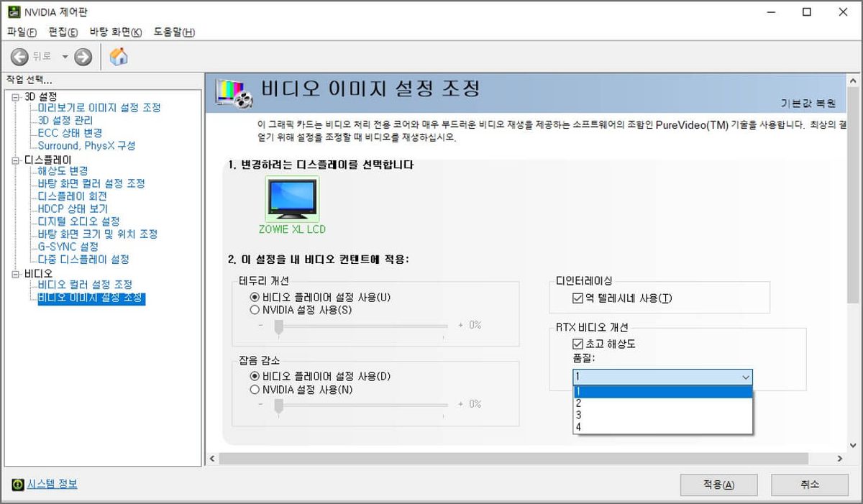
Task: Click the 시스템 정보 link
Action: click(52, 484)
